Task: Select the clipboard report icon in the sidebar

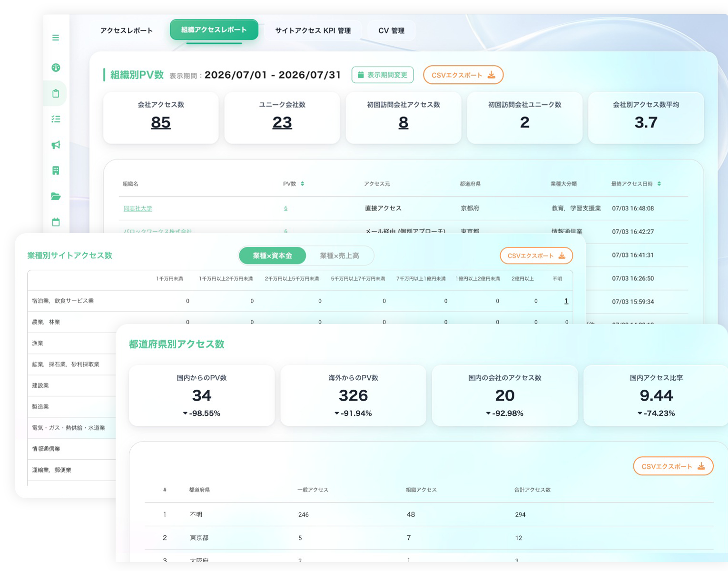Action: [56, 93]
